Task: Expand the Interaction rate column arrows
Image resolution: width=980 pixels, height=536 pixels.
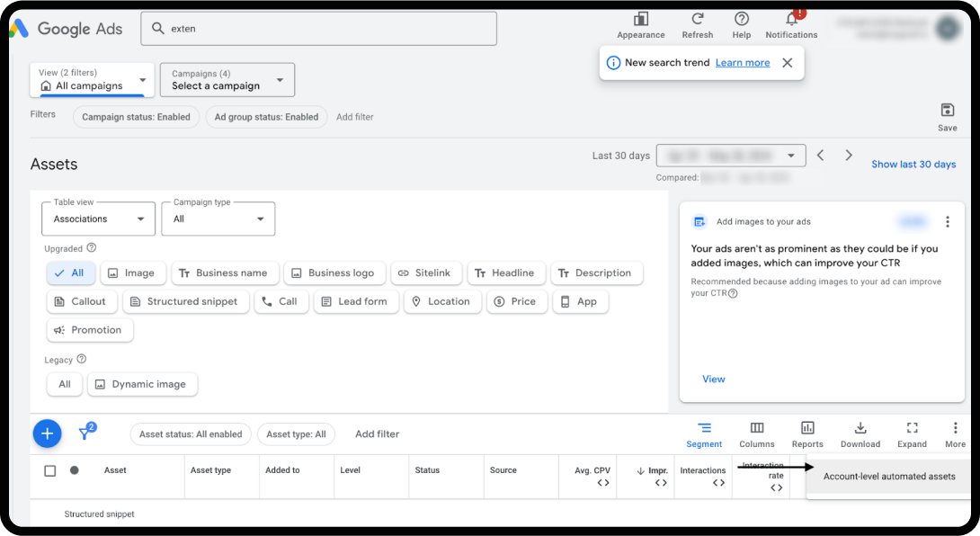Action: click(776, 487)
